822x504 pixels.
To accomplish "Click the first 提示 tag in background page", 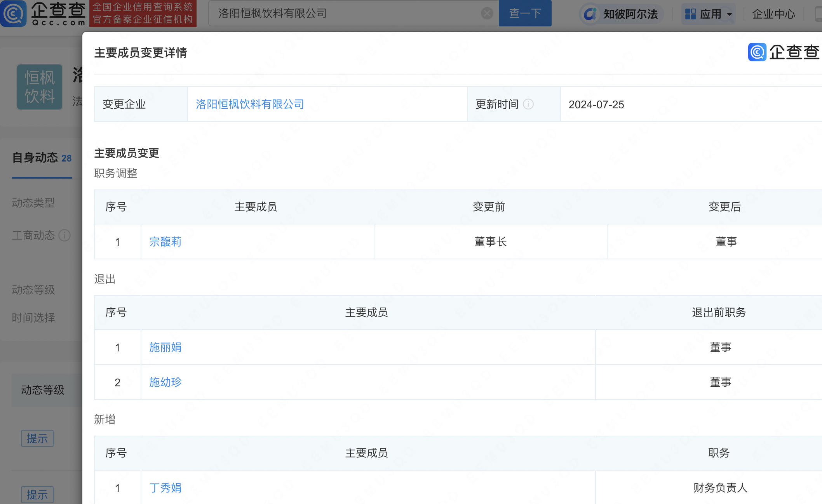I will (37, 438).
